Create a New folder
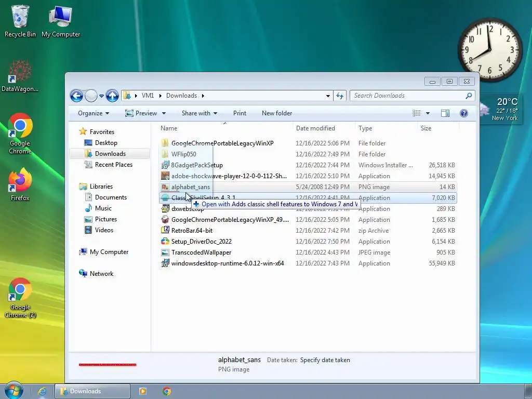 click(277, 113)
